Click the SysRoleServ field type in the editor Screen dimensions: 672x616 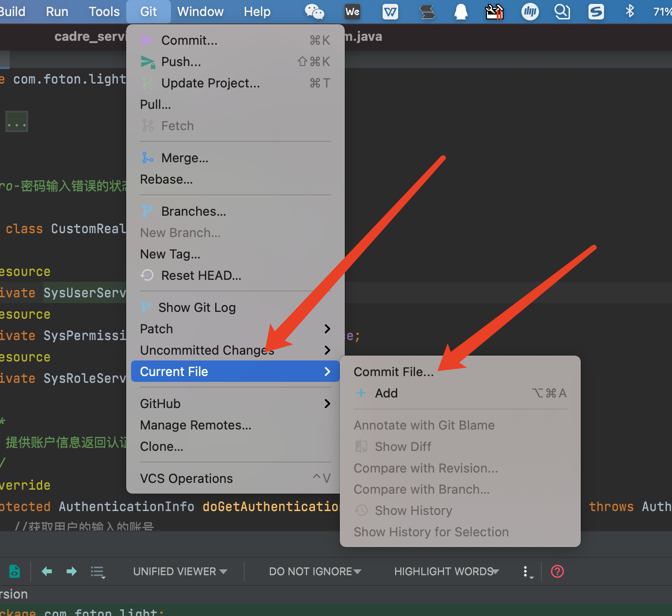pyautogui.click(x=84, y=378)
